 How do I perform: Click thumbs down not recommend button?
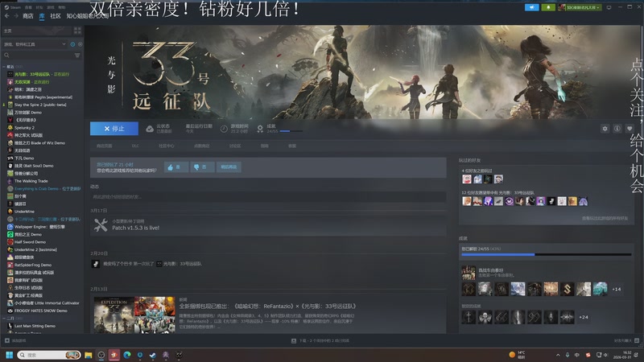point(202,167)
